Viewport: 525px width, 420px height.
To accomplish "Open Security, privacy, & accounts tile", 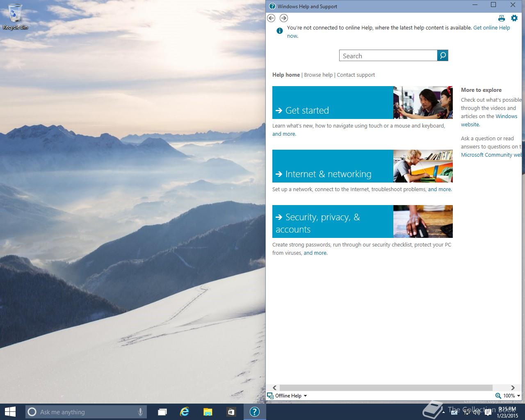I will [x=333, y=221].
